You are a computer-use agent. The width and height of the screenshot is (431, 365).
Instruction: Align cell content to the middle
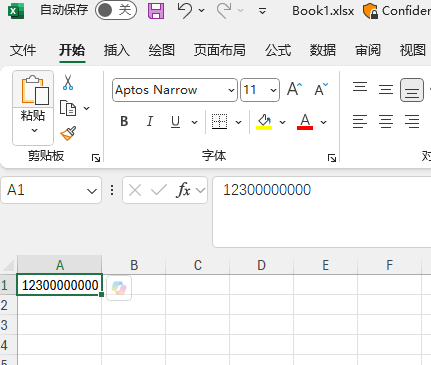click(386, 89)
